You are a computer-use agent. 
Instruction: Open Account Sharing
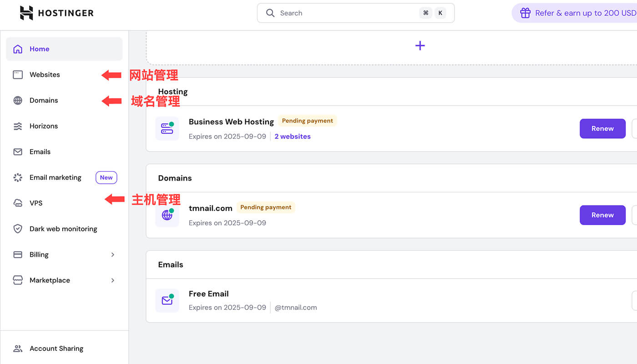tap(64, 349)
